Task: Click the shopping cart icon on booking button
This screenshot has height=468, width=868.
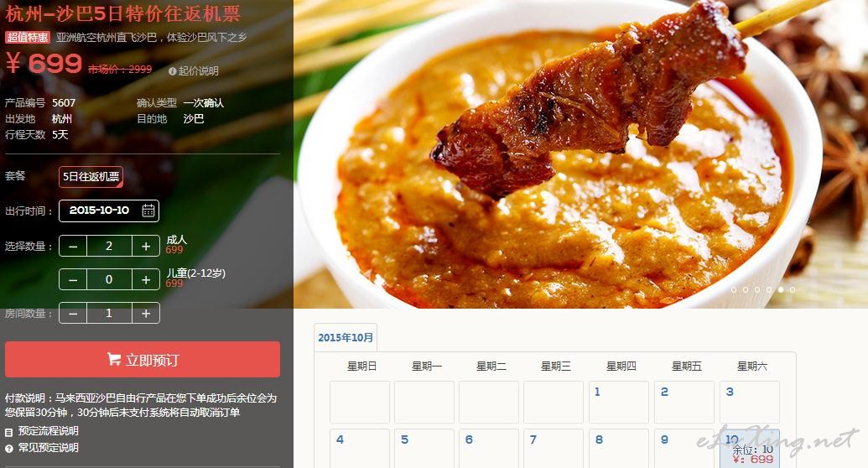Action: (x=113, y=360)
